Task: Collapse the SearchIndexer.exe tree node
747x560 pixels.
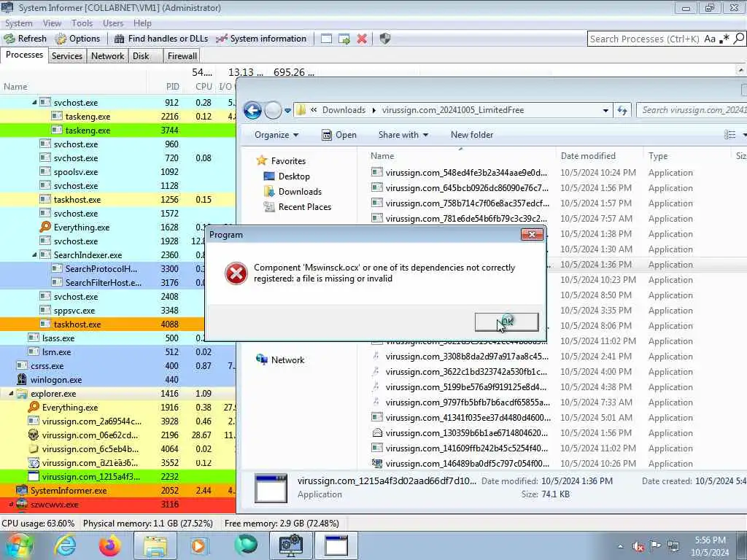Action: click(x=34, y=254)
